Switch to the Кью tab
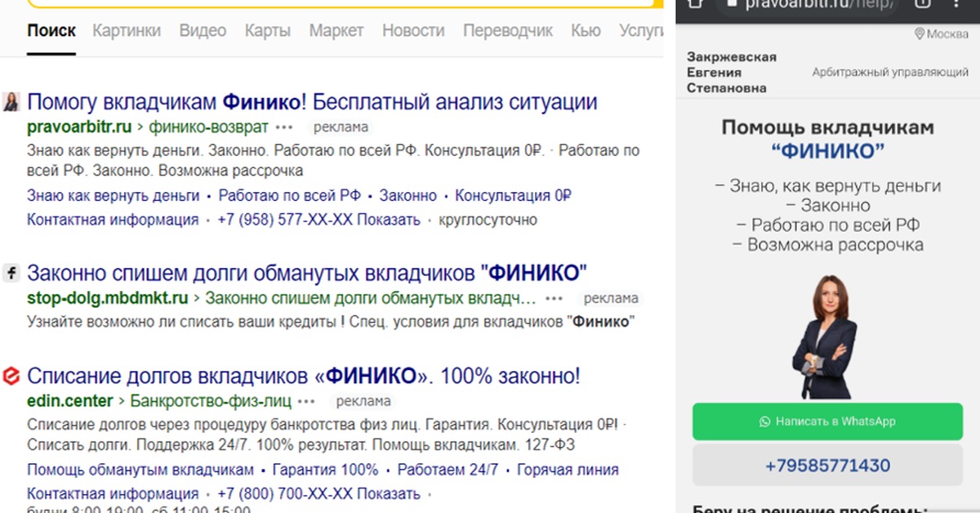The height and width of the screenshot is (513, 980). pyautogui.click(x=586, y=31)
